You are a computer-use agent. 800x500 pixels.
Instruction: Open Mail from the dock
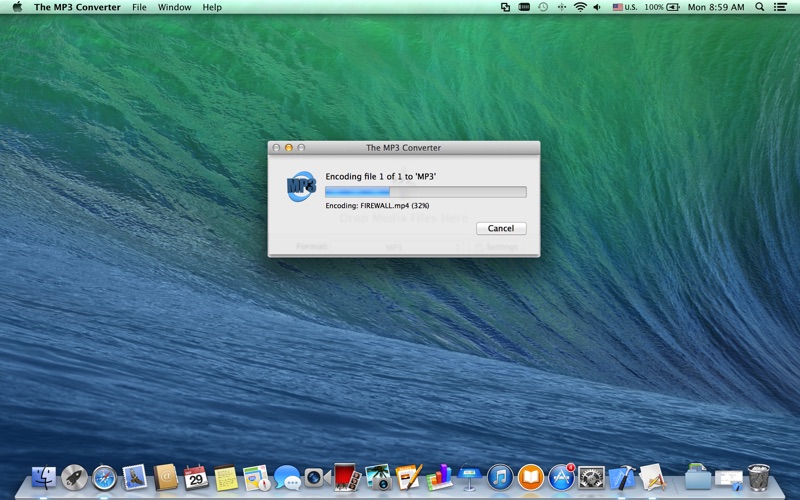[x=135, y=478]
